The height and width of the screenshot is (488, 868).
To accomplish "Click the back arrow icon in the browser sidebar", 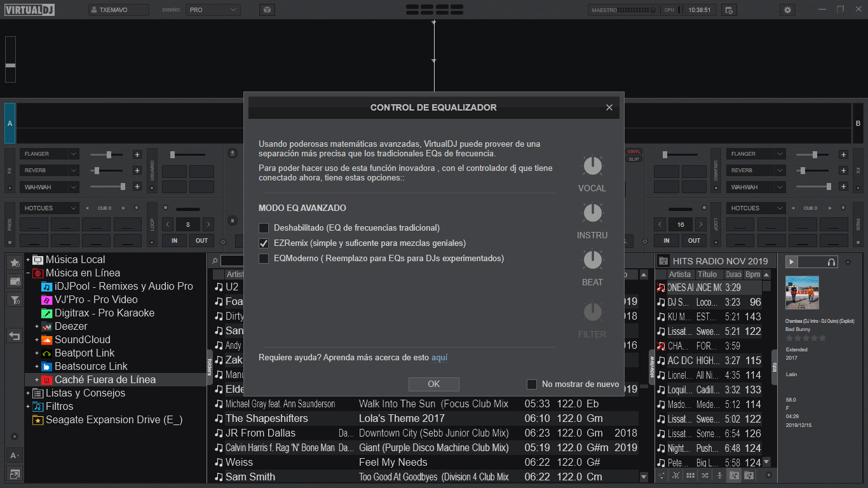I will point(15,335).
